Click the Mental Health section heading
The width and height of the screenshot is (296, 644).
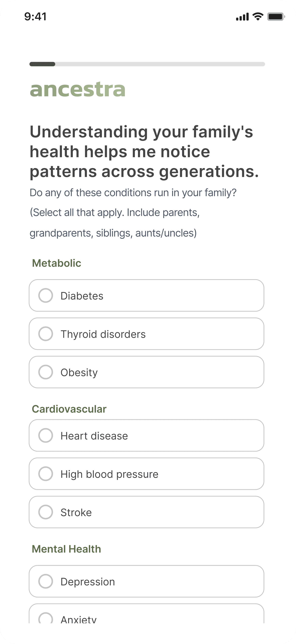[x=66, y=549]
